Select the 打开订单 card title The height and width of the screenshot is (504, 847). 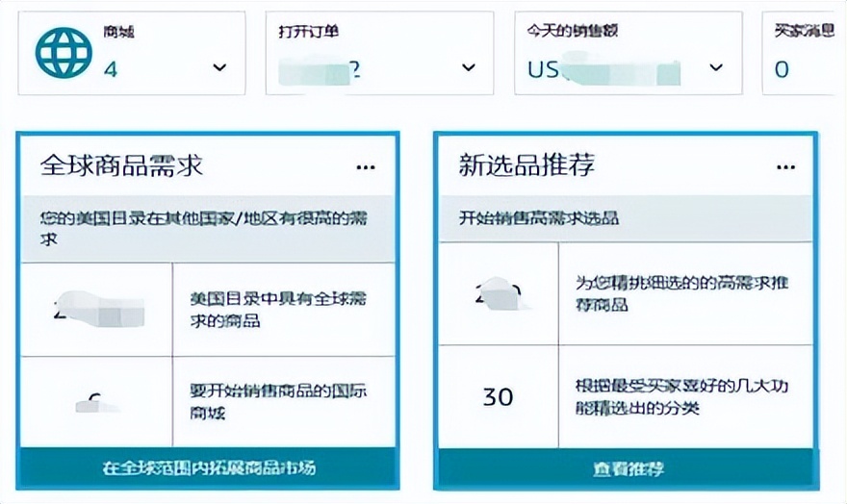308,32
